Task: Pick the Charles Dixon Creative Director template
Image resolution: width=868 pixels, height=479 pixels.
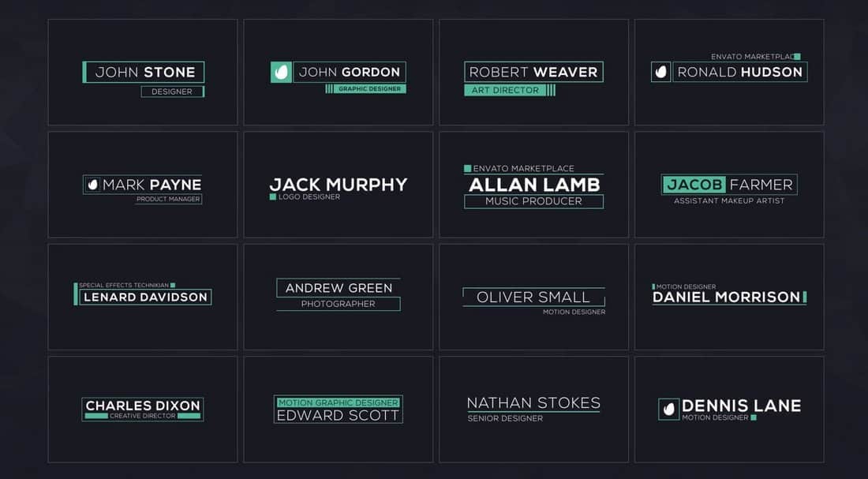Action: 143,409
